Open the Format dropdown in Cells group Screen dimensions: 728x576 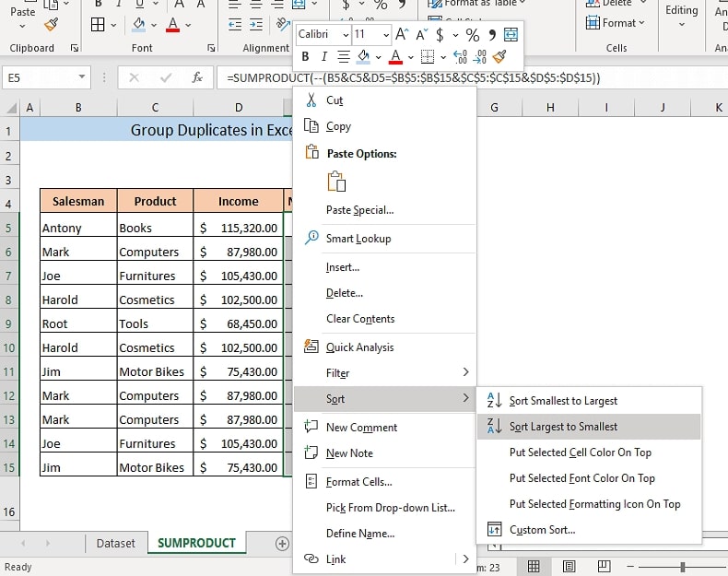(x=616, y=23)
